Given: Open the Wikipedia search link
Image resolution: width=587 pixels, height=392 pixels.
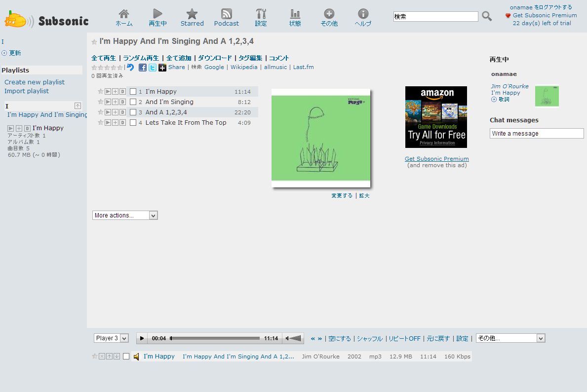Looking at the screenshot, I should point(244,68).
